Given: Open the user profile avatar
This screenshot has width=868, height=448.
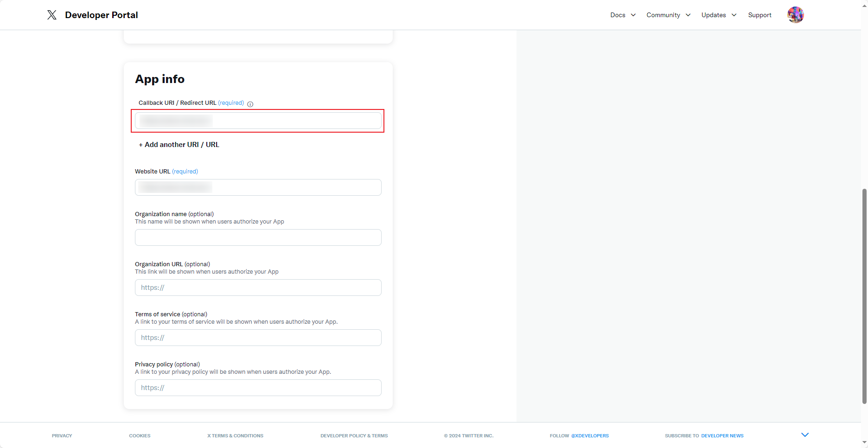Looking at the screenshot, I should tap(796, 15).
